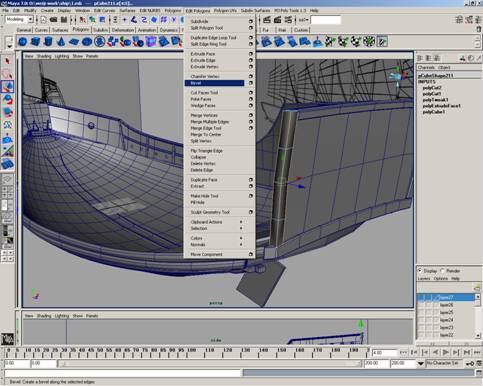Choose Merge Vertices menu entry
The height and width of the screenshot is (386, 483).
coord(204,115)
